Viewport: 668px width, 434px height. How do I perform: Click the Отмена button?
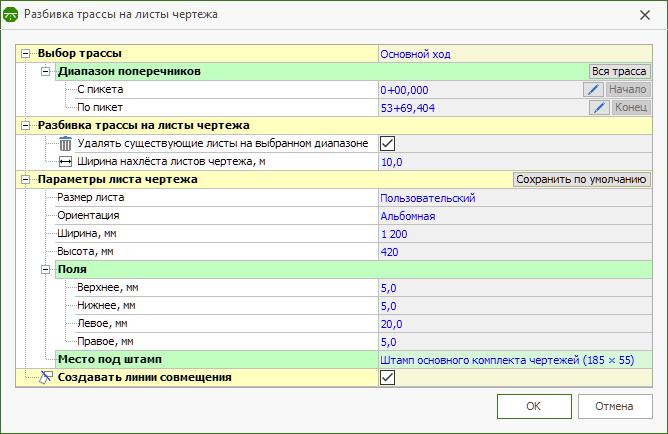615,406
